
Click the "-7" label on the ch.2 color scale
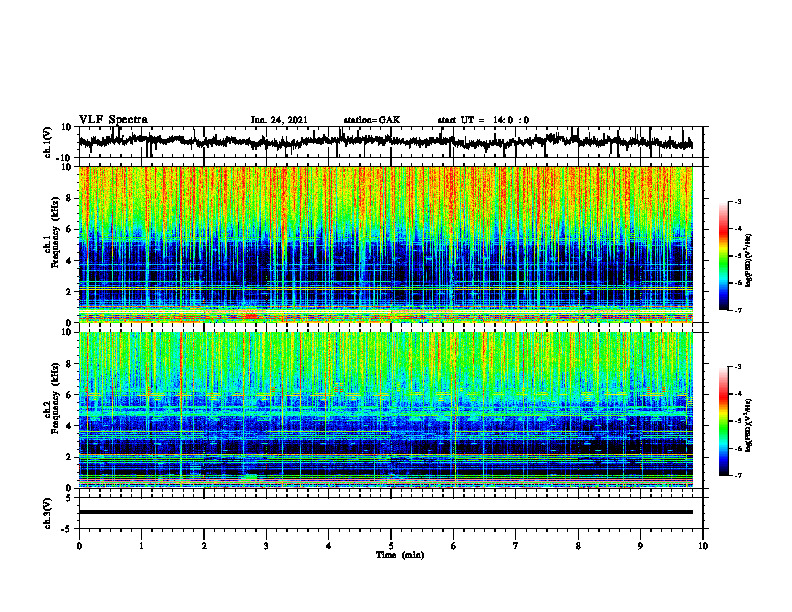(x=737, y=475)
